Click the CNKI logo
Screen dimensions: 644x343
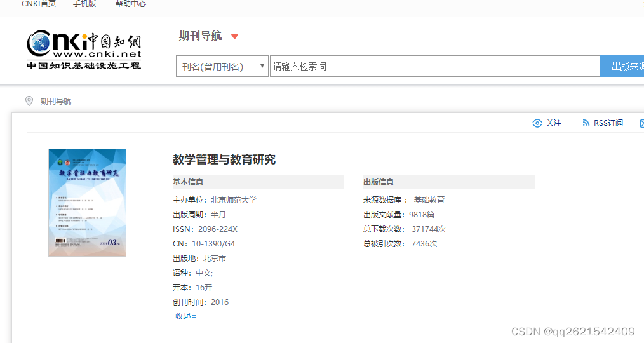click(x=84, y=50)
